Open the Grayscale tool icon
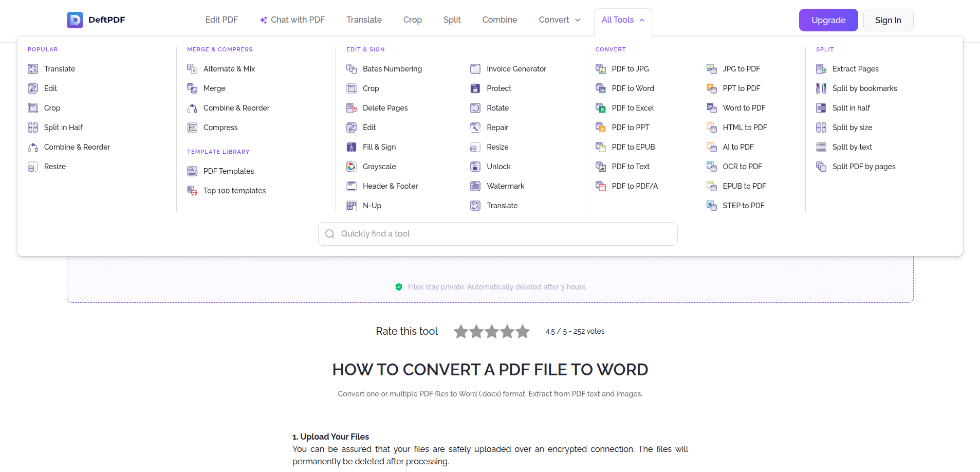This screenshot has height=472, width=980. pyautogui.click(x=352, y=166)
